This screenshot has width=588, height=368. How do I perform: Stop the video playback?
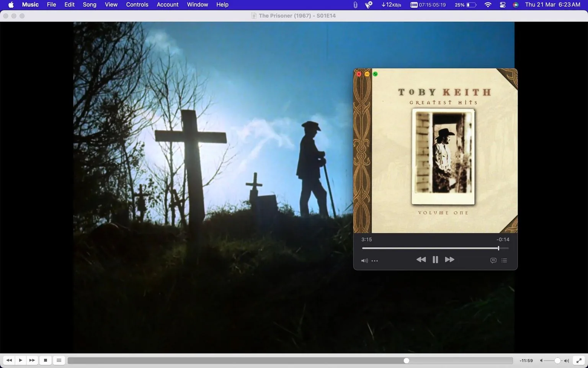45,360
